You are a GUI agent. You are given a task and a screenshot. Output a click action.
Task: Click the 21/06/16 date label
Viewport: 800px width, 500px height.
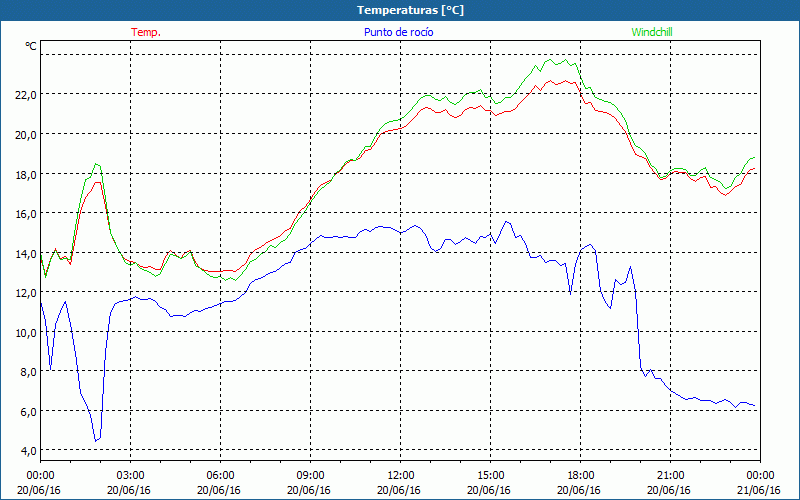pos(759,490)
